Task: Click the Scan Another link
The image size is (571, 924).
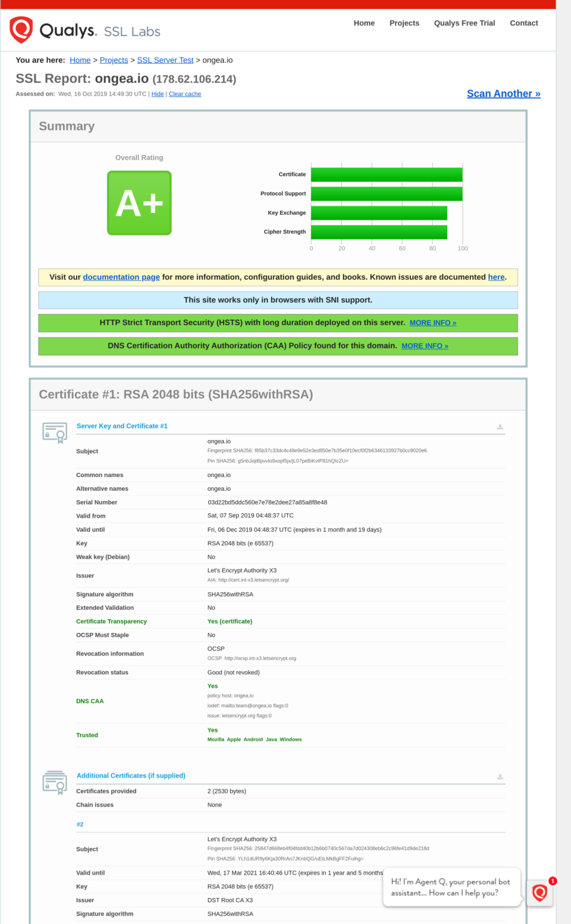Action: pos(503,94)
